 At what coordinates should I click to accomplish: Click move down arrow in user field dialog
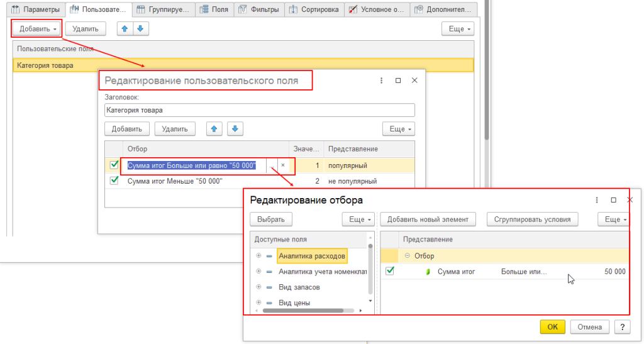point(235,129)
